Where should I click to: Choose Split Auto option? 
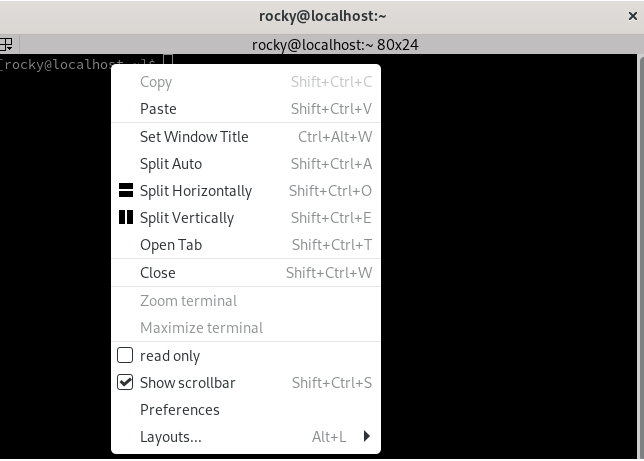tap(171, 164)
